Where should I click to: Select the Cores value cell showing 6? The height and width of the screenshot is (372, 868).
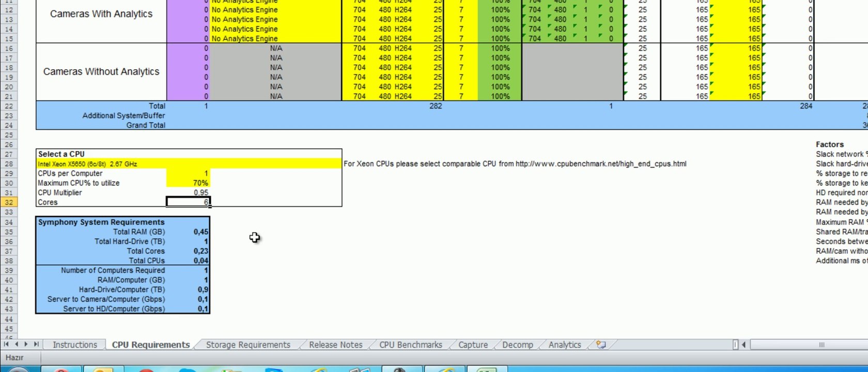click(x=188, y=202)
